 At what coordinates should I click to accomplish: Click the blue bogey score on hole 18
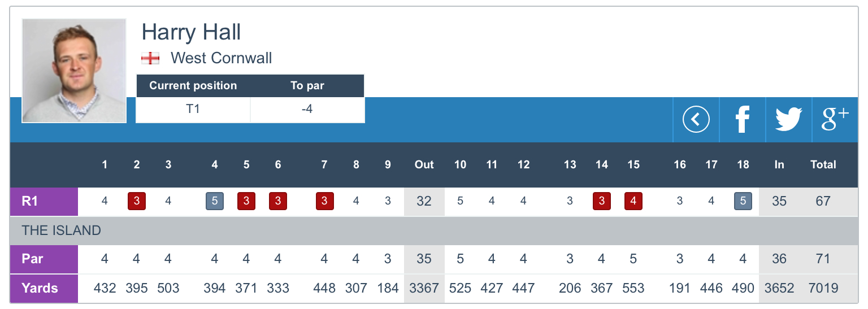[x=743, y=201]
